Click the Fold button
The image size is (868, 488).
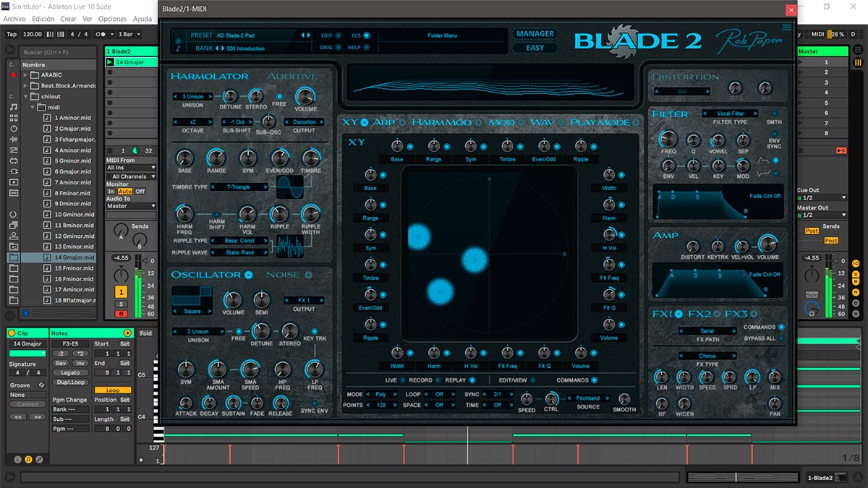[145, 333]
